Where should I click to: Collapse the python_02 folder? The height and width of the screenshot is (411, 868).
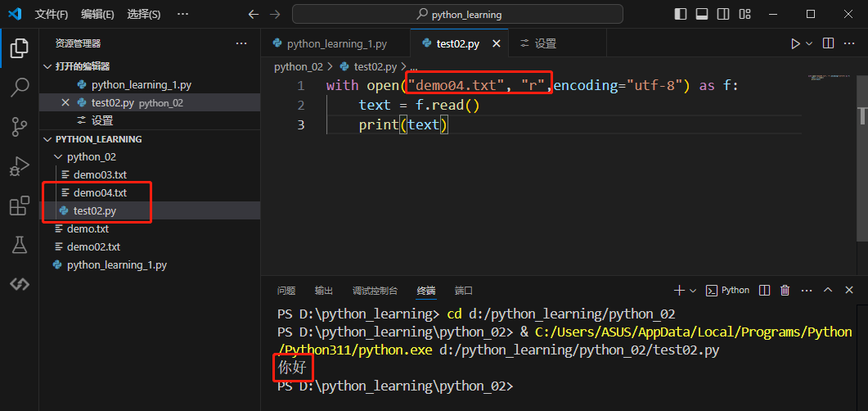(150, 156)
